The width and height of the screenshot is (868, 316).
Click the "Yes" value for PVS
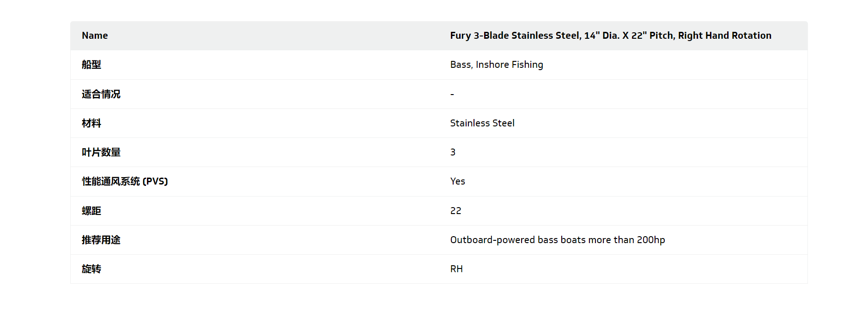458,181
